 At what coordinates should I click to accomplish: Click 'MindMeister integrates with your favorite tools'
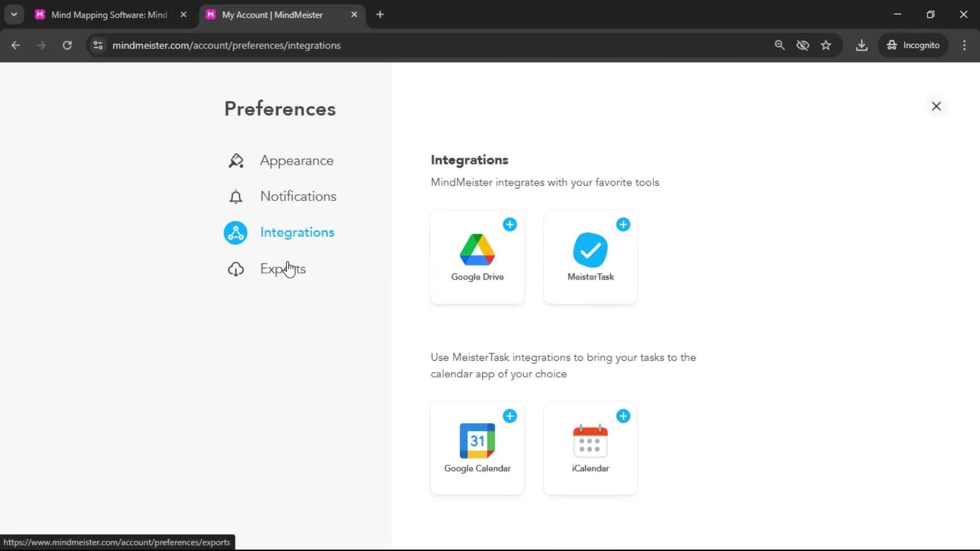[545, 183]
